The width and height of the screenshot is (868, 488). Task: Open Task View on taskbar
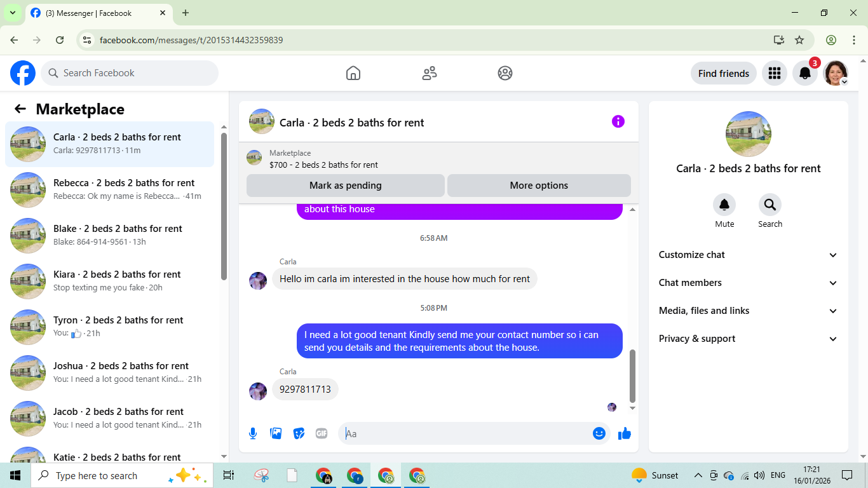point(229,475)
